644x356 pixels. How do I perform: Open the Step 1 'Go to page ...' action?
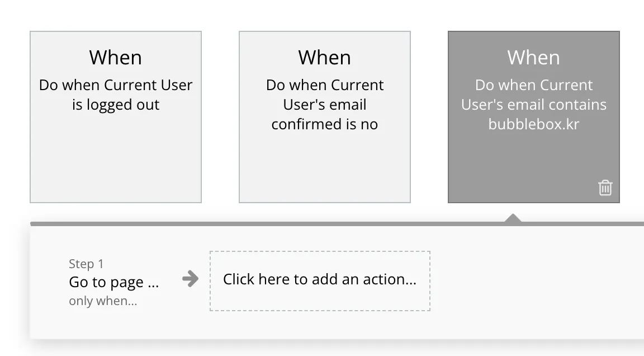pyautogui.click(x=114, y=282)
